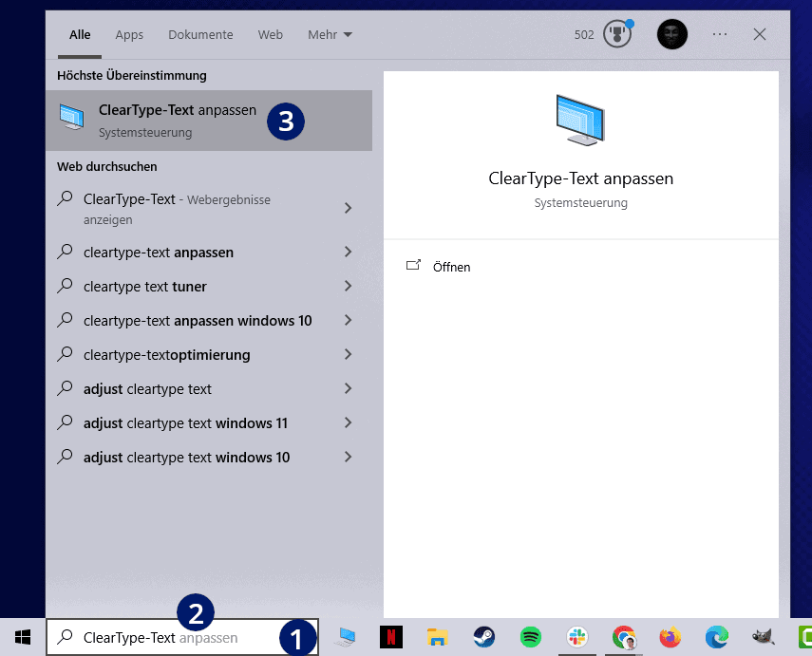Open Slack from the taskbar
This screenshot has height=656, width=812.
pos(576,637)
